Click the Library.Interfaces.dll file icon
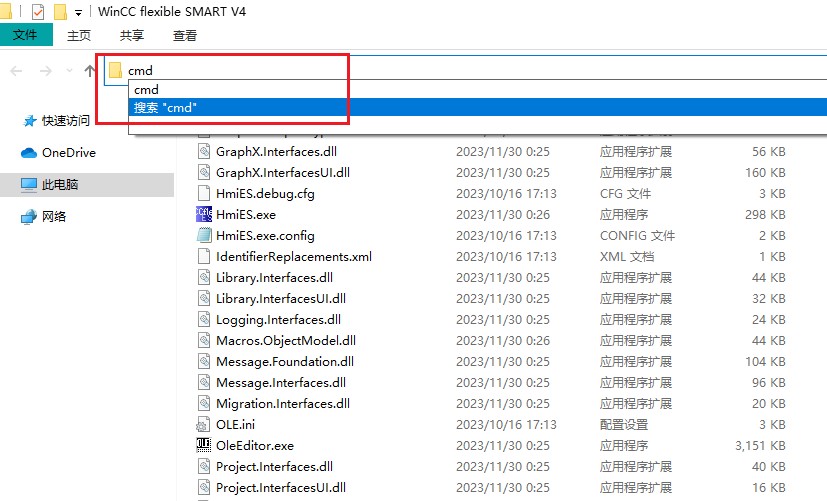Image resolution: width=827 pixels, height=501 pixels. point(204,277)
